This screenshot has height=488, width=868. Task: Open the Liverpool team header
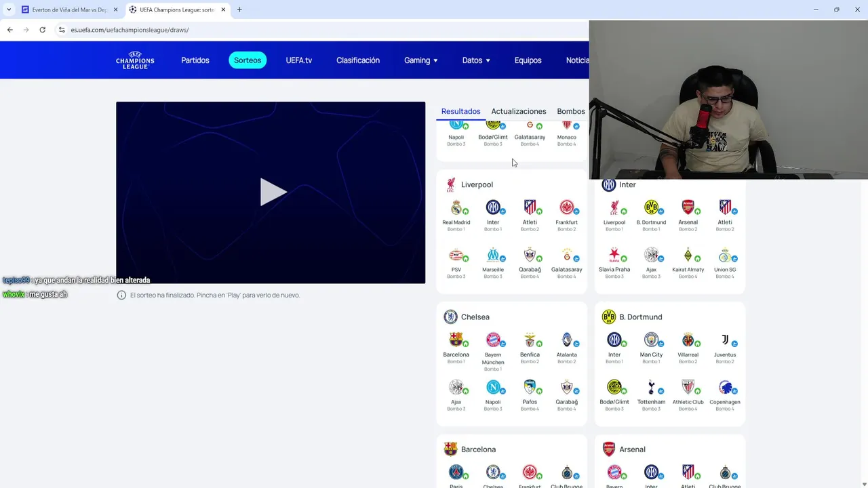[x=469, y=184]
